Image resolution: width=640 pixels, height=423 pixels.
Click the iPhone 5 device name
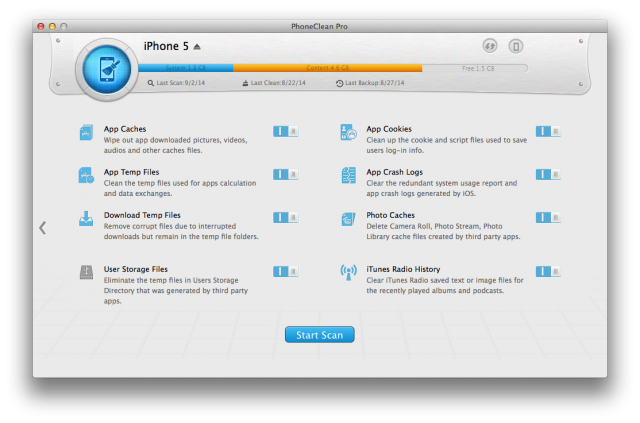pyautogui.click(x=166, y=46)
